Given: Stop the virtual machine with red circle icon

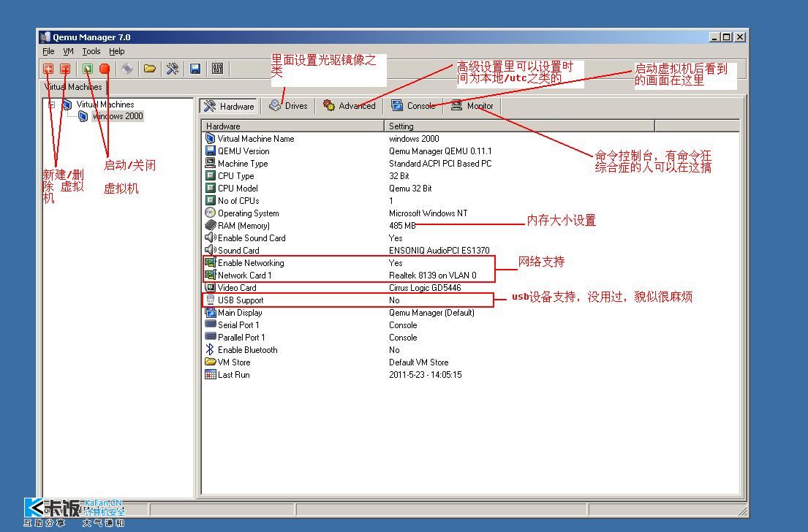Looking at the screenshot, I should coord(105,69).
